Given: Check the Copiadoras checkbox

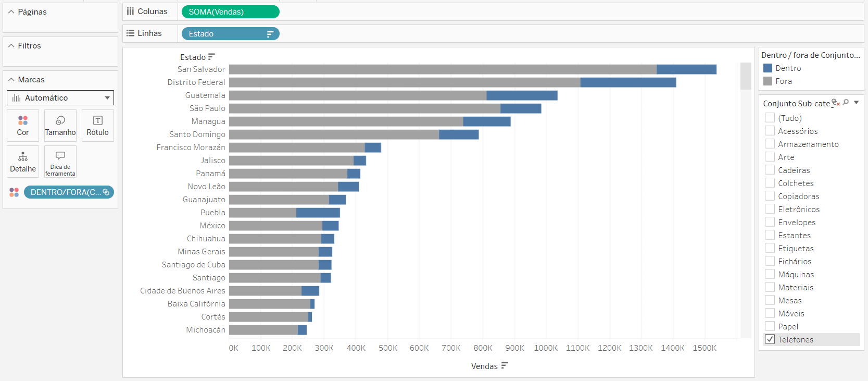Looking at the screenshot, I should (x=770, y=196).
